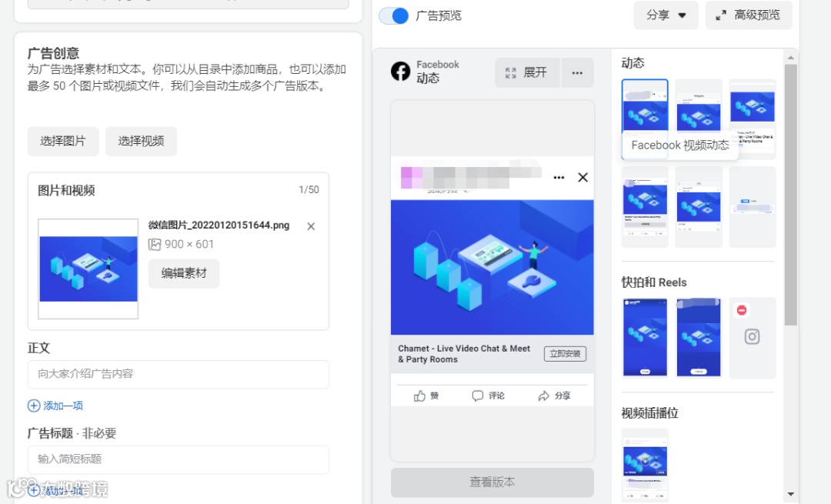Select the uploaded image thumbnail in 图片和视频

(88, 269)
